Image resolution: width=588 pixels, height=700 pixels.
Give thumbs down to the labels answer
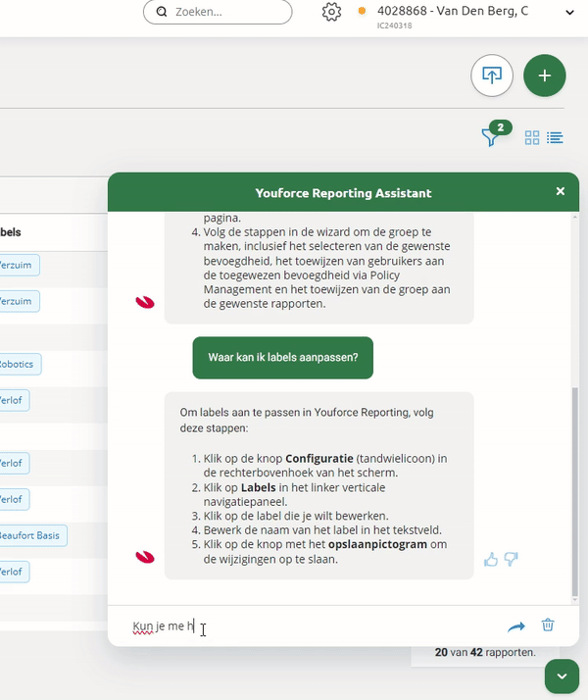(511, 560)
